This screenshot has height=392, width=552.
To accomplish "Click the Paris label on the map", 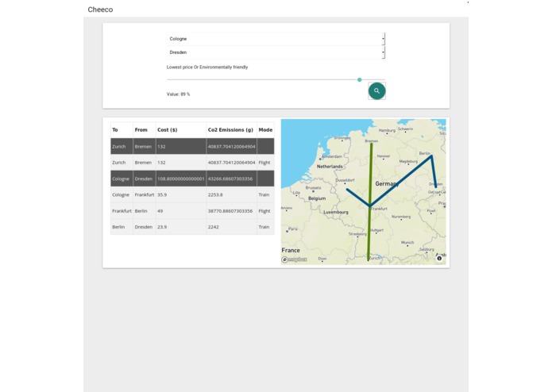I will click(293, 229).
